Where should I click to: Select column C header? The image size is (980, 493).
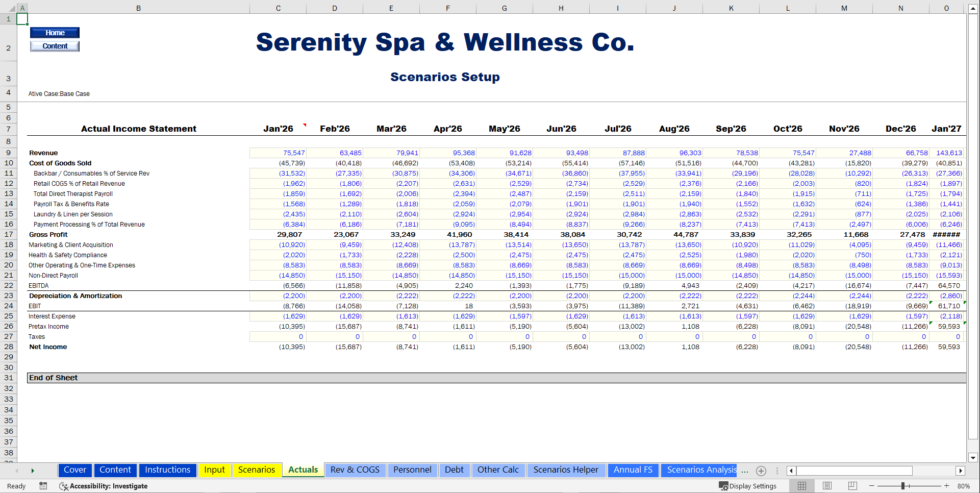[278, 8]
